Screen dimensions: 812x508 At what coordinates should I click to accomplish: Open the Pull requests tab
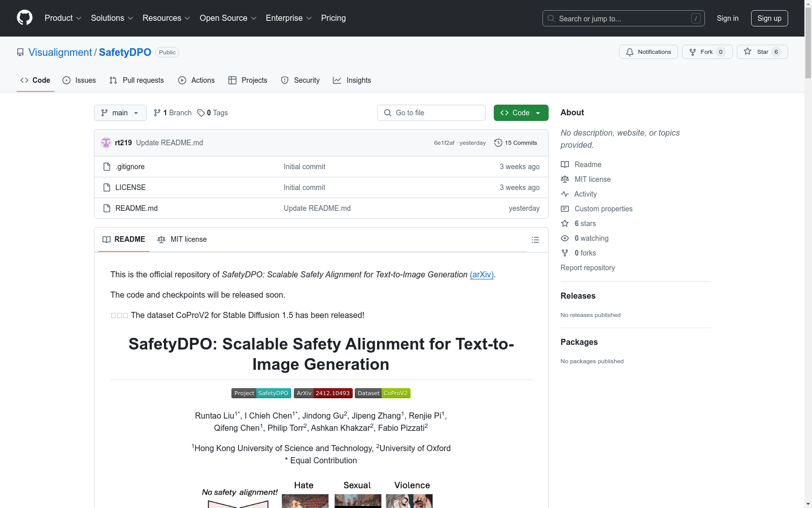(x=137, y=80)
